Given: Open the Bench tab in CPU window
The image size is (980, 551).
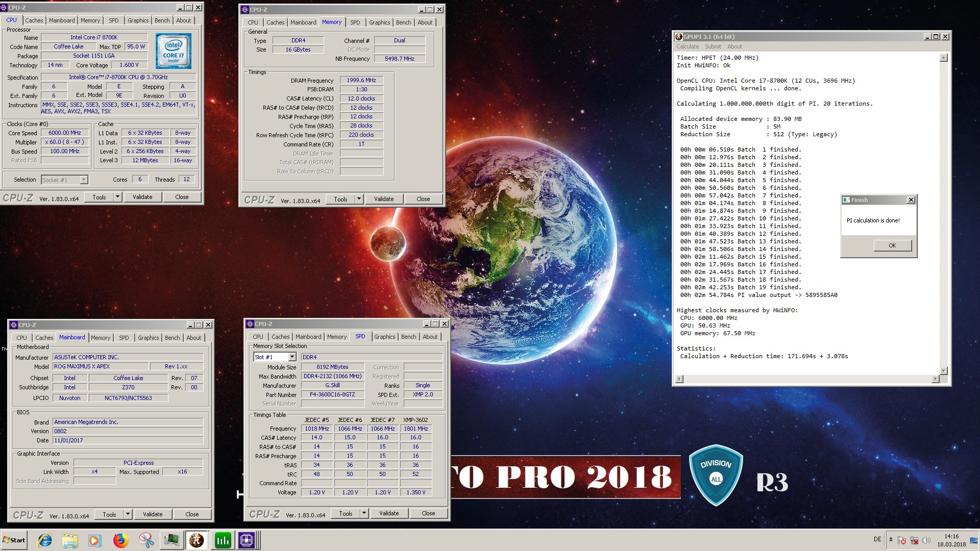Looking at the screenshot, I should (x=162, y=20).
